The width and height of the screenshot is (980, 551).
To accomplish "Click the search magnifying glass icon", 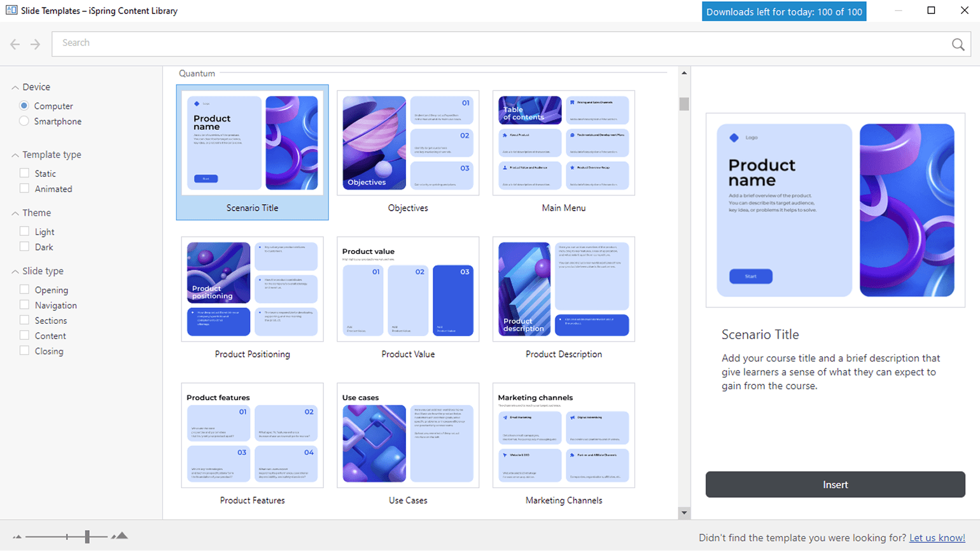I will 958,45.
